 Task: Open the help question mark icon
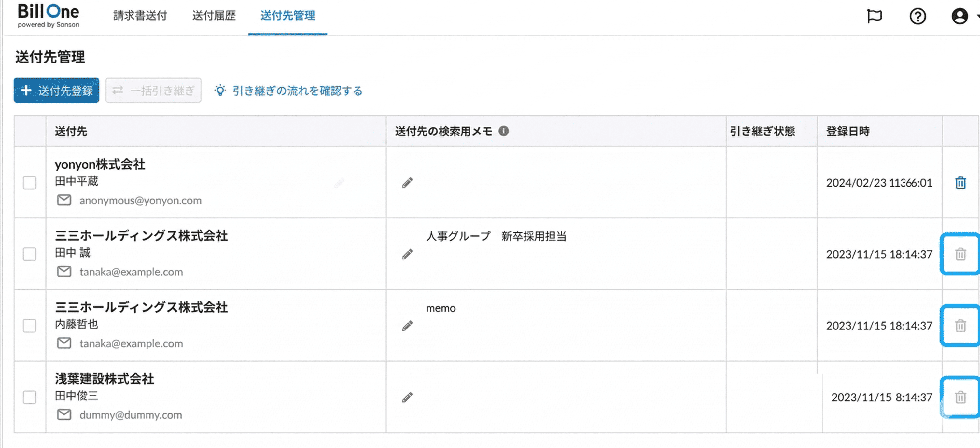tap(917, 16)
